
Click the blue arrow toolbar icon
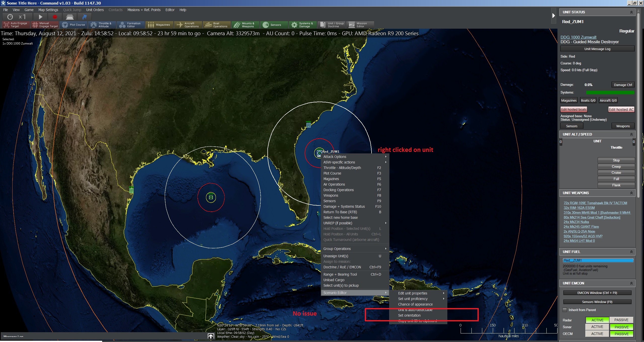85,17
